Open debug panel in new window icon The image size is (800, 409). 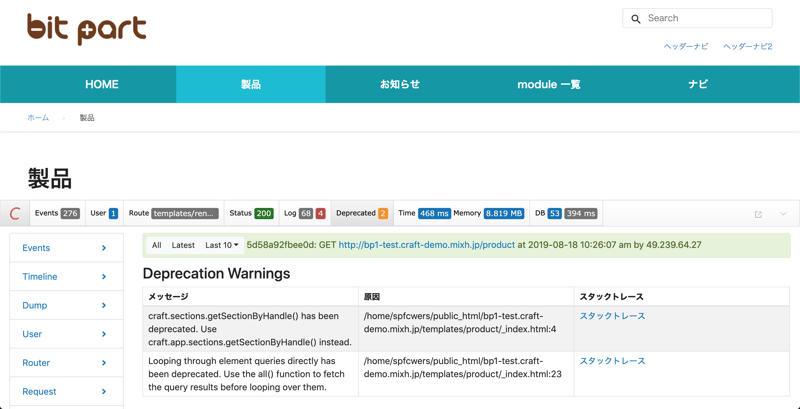758,214
